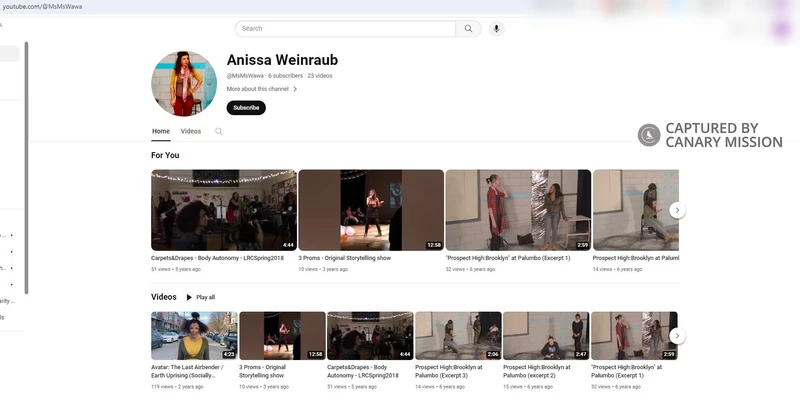Screen dimensions: 800x419
Task: Click '@MsMsWawa' channel handle
Action: tap(245, 76)
